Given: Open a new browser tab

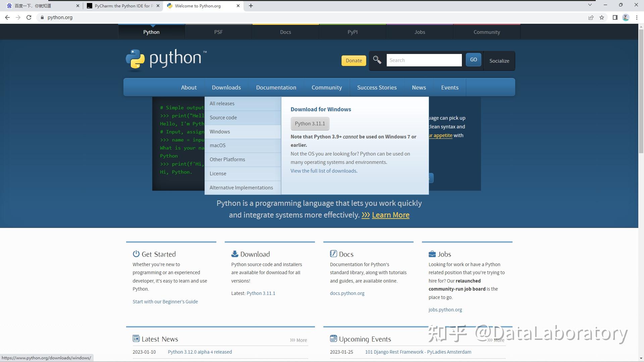Looking at the screenshot, I should (x=251, y=6).
